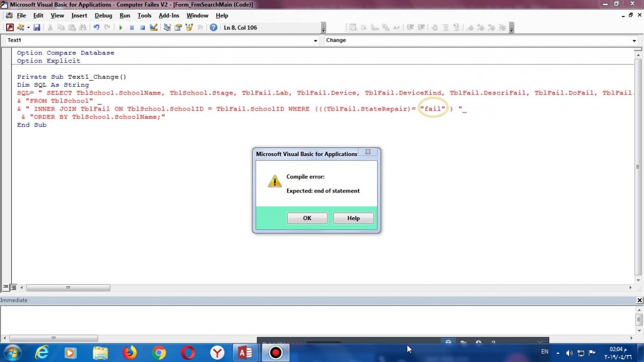Save the project with the floppy disk icon
The height and width of the screenshot is (362, 644).
37,28
